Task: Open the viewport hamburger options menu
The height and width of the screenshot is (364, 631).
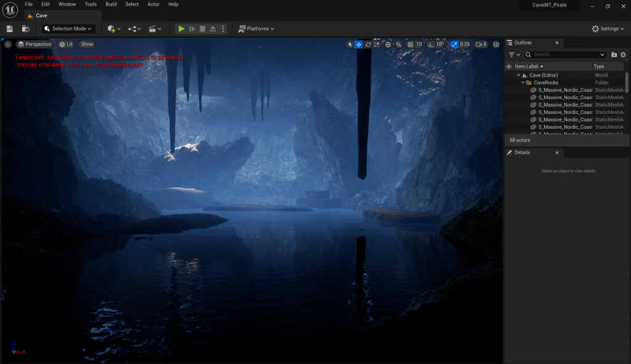Action: click(8, 44)
